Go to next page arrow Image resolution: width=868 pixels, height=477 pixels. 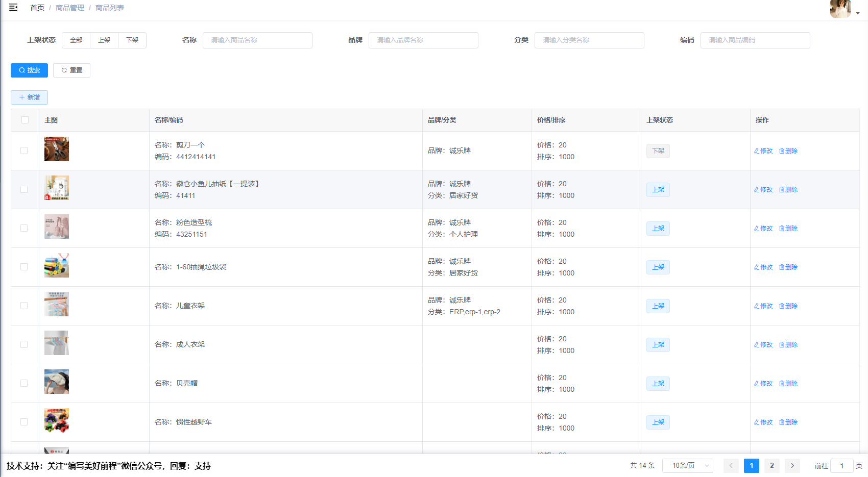[792, 466]
